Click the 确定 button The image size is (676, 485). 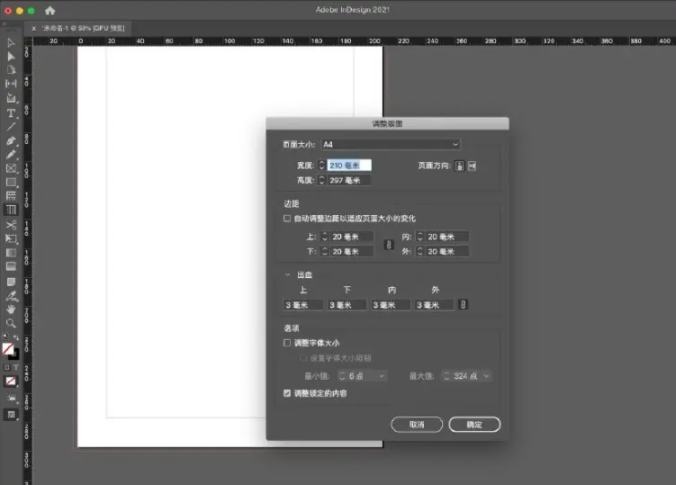474,424
